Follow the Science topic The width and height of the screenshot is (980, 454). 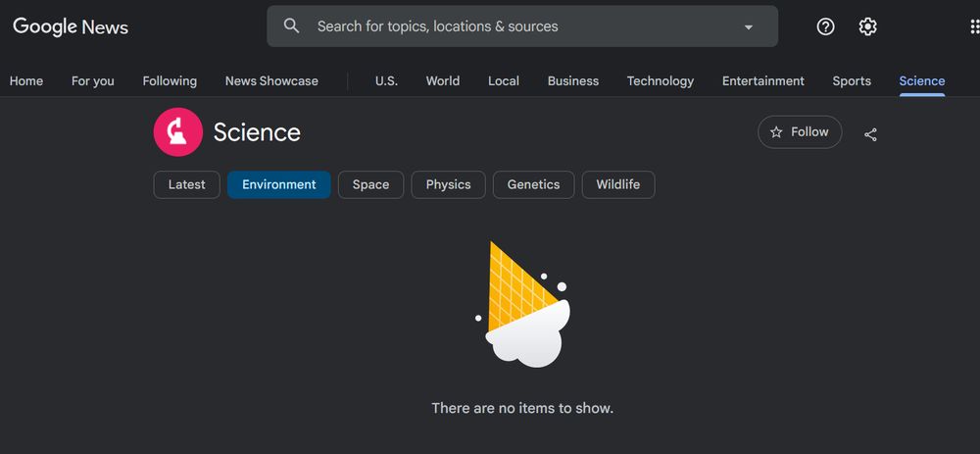pyautogui.click(x=800, y=132)
